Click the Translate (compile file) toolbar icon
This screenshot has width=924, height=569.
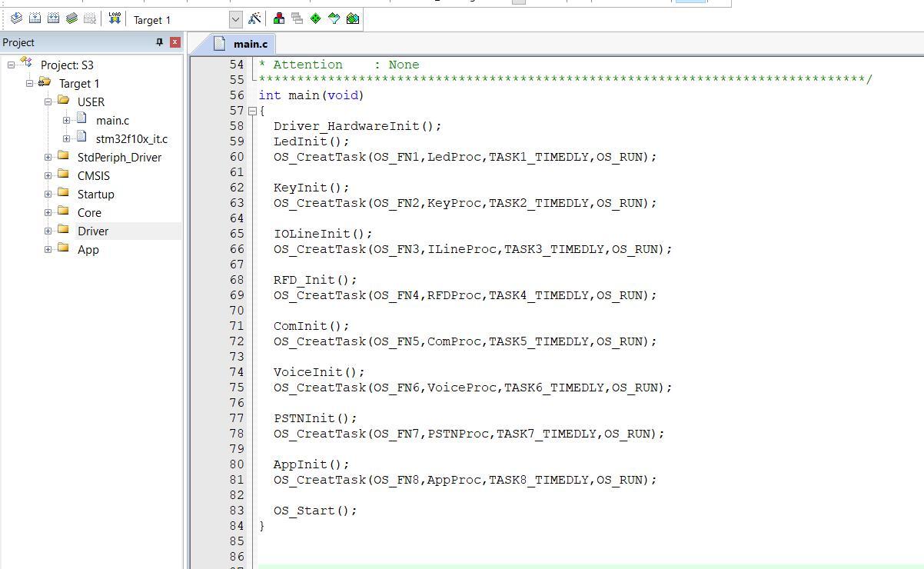[x=15, y=18]
